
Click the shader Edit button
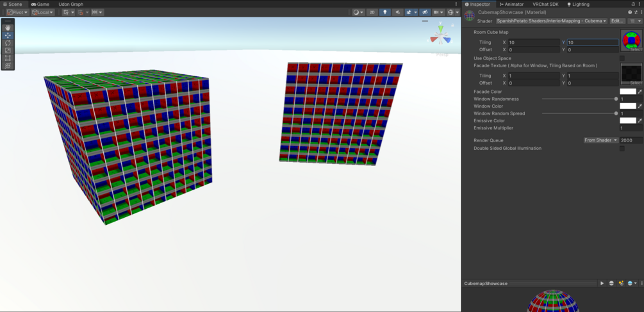pyautogui.click(x=617, y=21)
